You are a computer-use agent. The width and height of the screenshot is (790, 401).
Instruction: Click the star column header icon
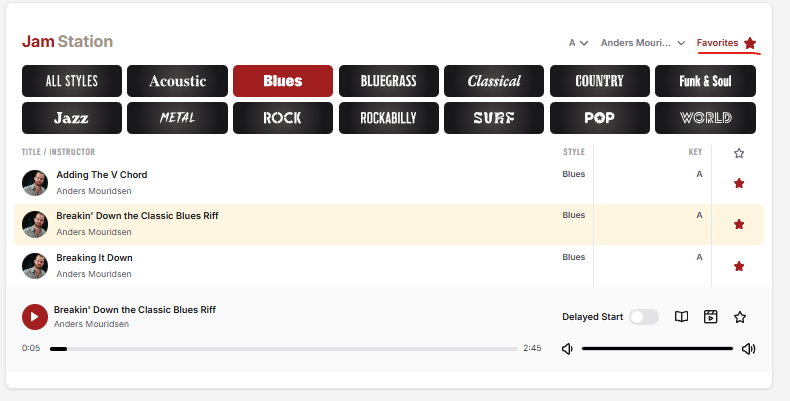[x=739, y=153]
